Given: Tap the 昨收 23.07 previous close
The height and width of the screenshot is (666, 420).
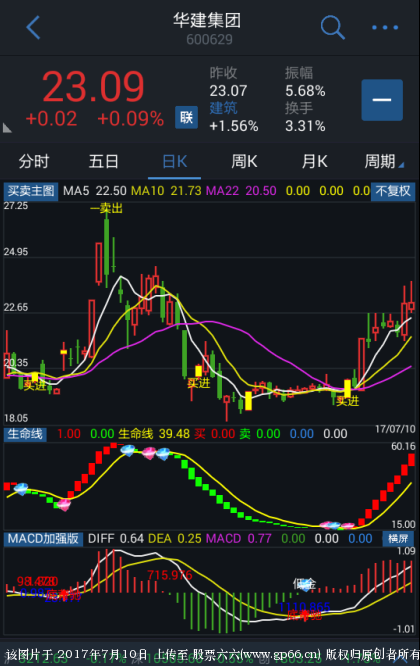Looking at the screenshot, I should coord(228,82).
